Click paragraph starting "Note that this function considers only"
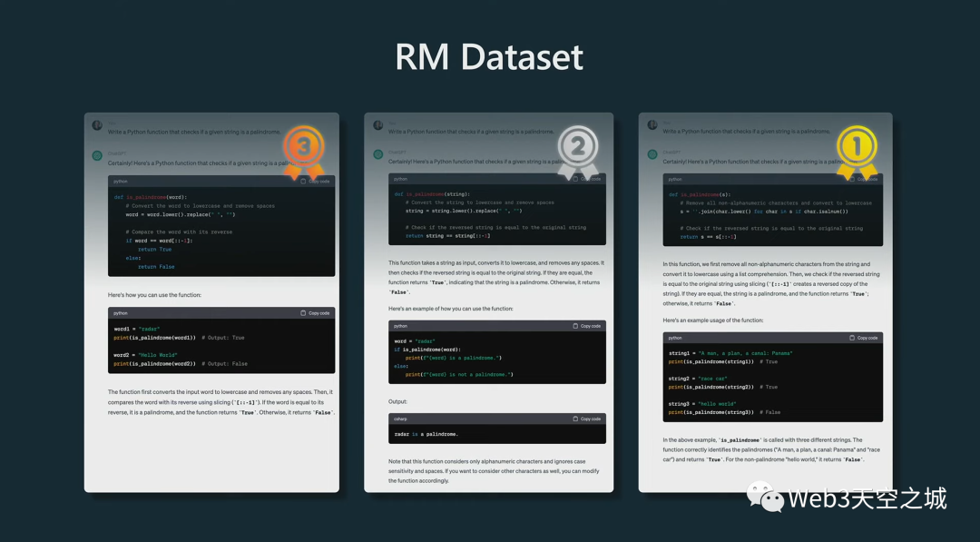The image size is (980, 542). tap(494, 471)
